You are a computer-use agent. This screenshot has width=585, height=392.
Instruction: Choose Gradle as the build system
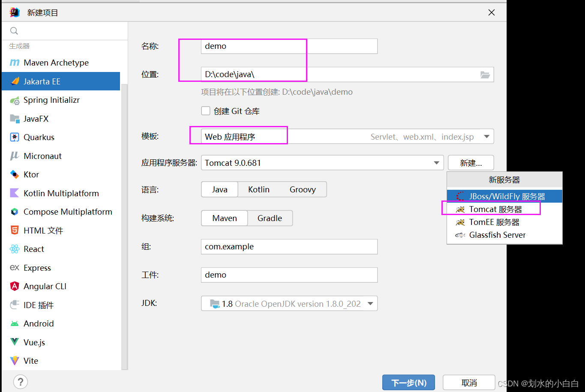coord(270,218)
